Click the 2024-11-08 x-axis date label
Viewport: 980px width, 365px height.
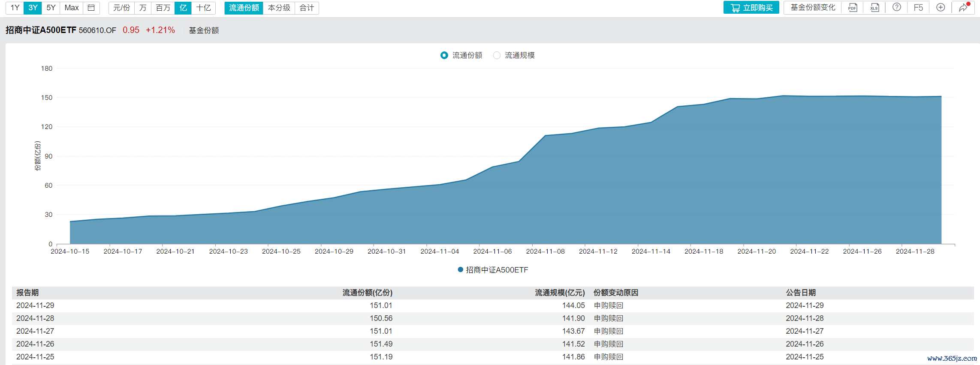click(546, 251)
